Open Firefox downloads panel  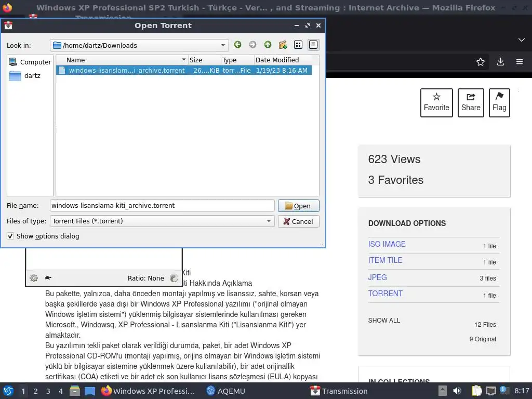500,62
